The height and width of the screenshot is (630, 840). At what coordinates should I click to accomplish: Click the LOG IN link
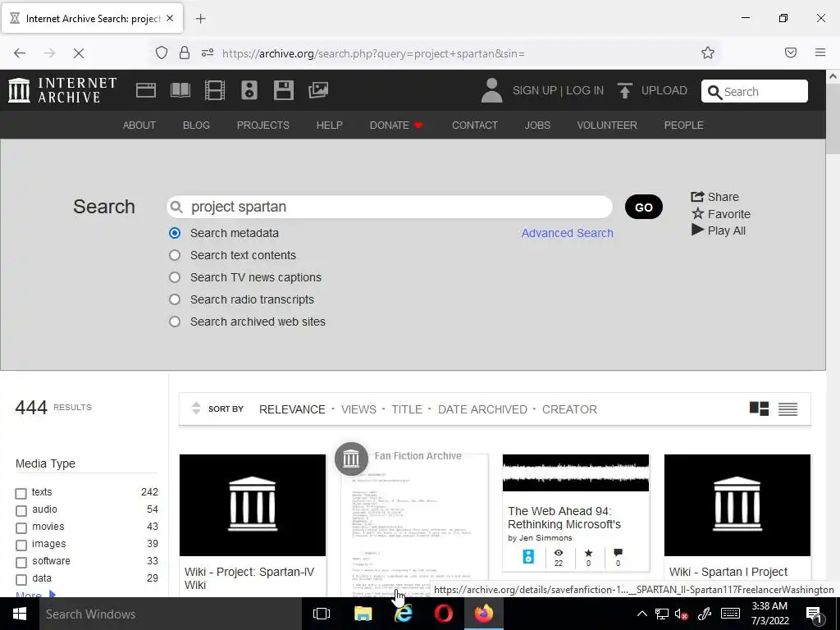pos(585,90)
